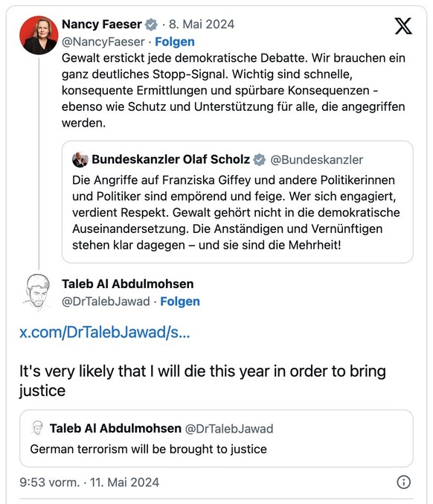Open the @NancyFaeser handle
Viewport: 433px width, 504px height.
(103, 42)
